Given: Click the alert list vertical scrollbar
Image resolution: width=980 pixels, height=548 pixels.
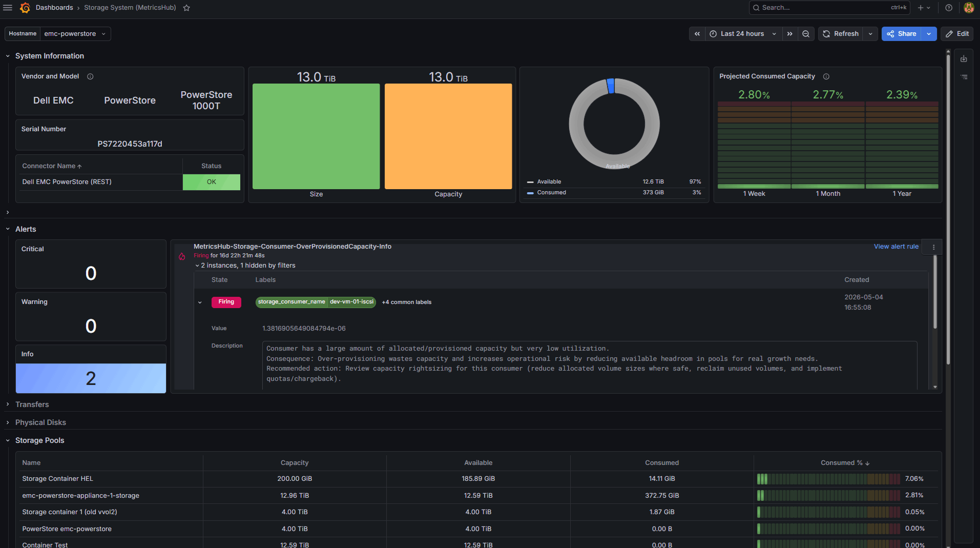Looking at the screenshot, I should click(935, 292).
